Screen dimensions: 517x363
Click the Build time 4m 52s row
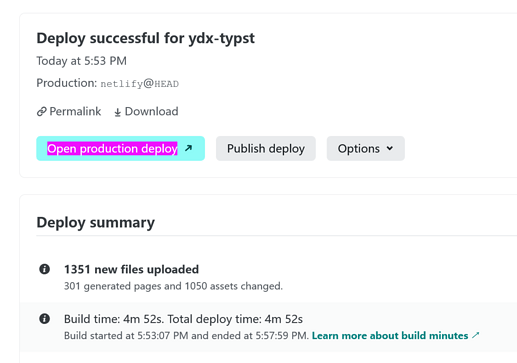click(x=268, y=327)
